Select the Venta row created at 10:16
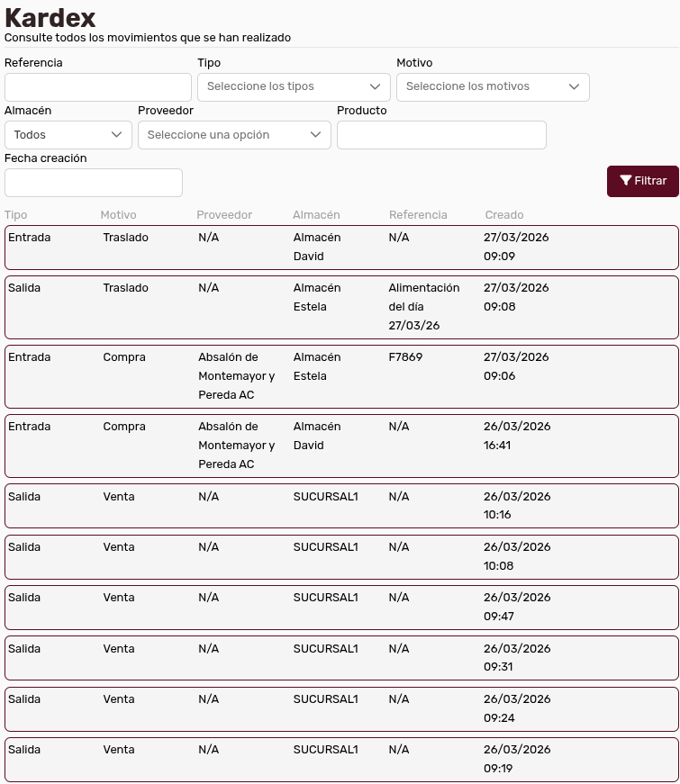Viewport: 680px width, 784px height. [341, 506]
